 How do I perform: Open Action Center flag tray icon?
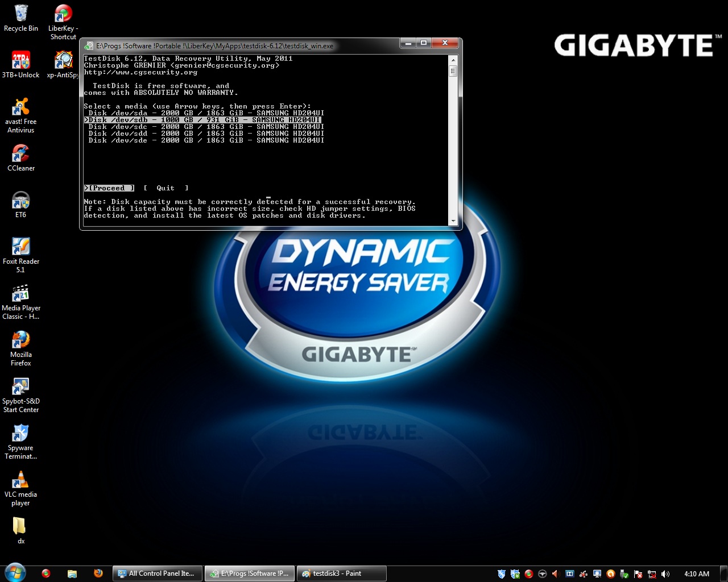click(x=638, y=574)
